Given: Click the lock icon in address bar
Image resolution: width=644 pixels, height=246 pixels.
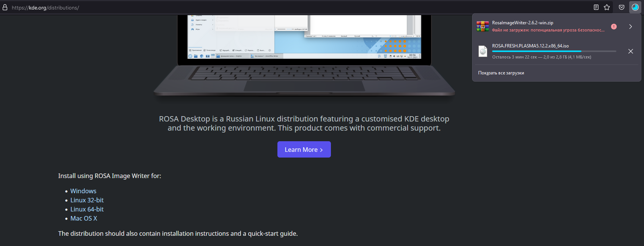Looking at the screenshot, I should coord(5,7).
